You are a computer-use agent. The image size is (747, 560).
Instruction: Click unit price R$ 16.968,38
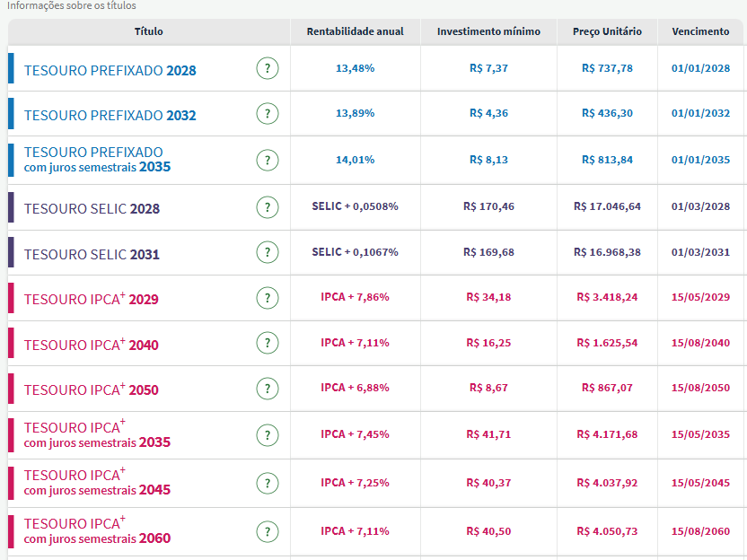pos(607,252)
